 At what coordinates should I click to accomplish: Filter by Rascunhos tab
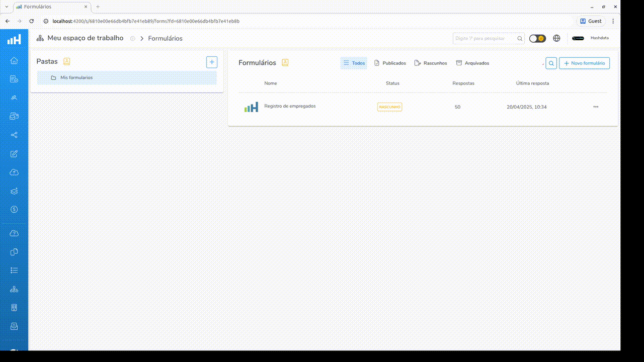tap(431, 63)
